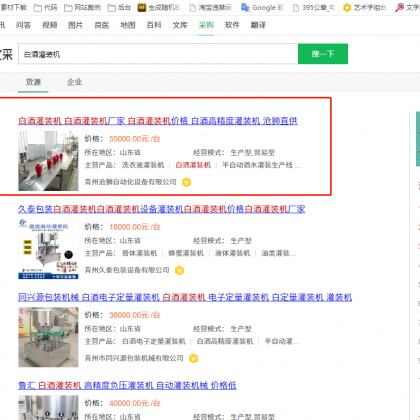Click the 半自动酒水灌装生产线 product tag

261,165
